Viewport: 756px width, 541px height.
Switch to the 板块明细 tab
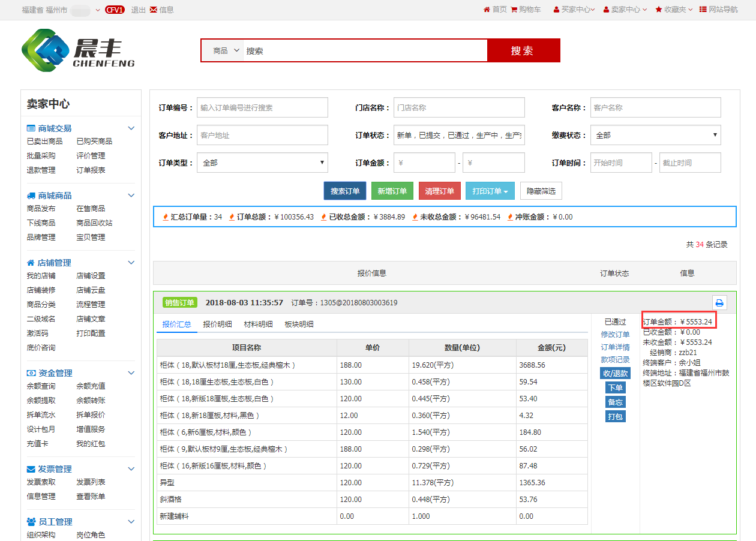point(299,324)
